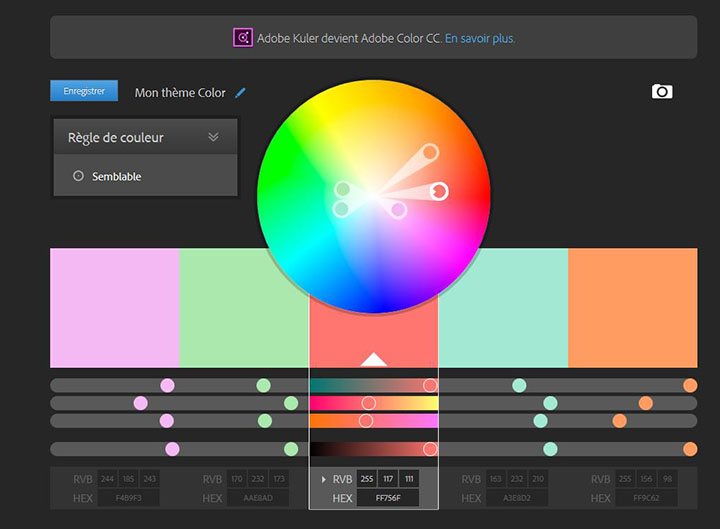Click the RVB field showing 244
Viewport: 720px width, 529px height.
[x=107, y=479]
